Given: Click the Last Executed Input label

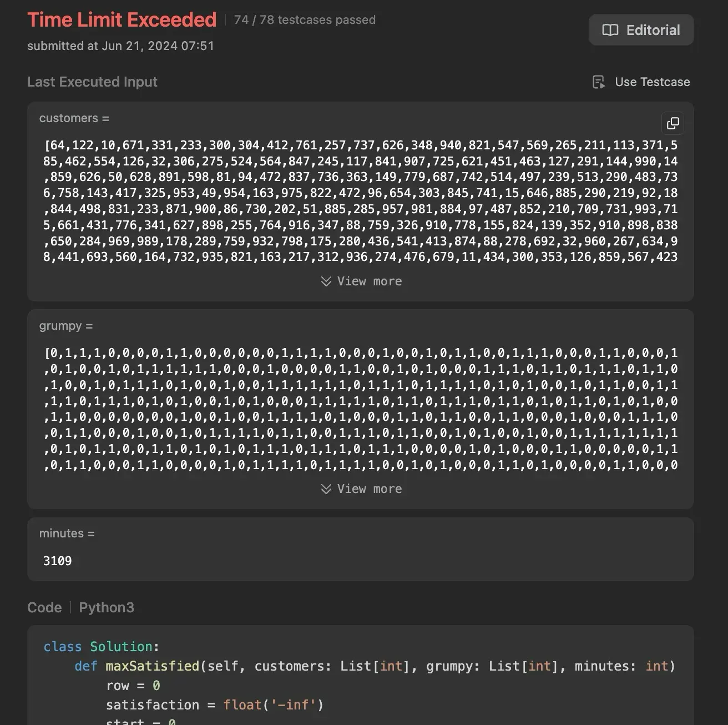Looking at the screenshot, I should 92,82.
